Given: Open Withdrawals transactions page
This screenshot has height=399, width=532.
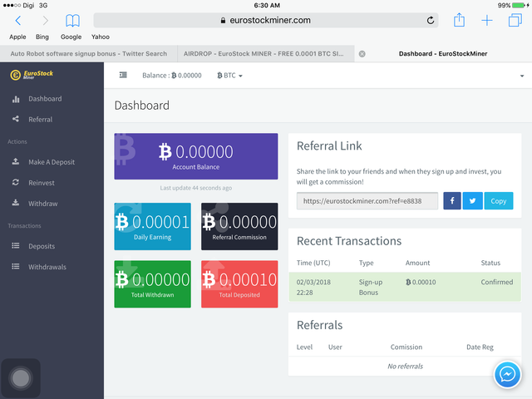Looking at the screenshot, I should 47,267.
